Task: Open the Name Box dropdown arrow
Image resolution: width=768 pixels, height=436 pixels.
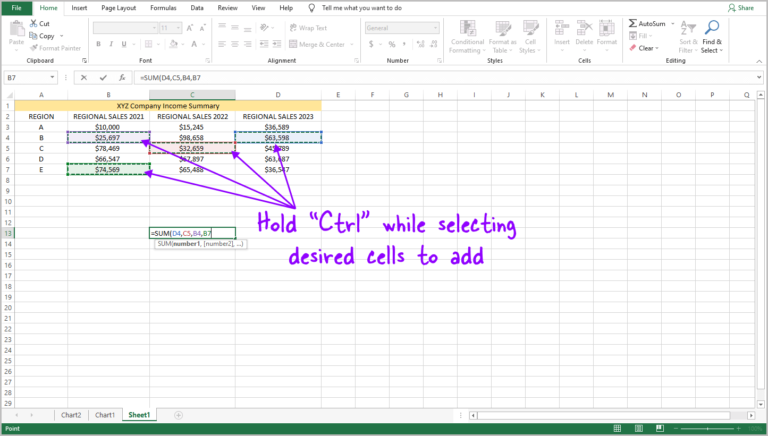Action: tap(52, 77)
